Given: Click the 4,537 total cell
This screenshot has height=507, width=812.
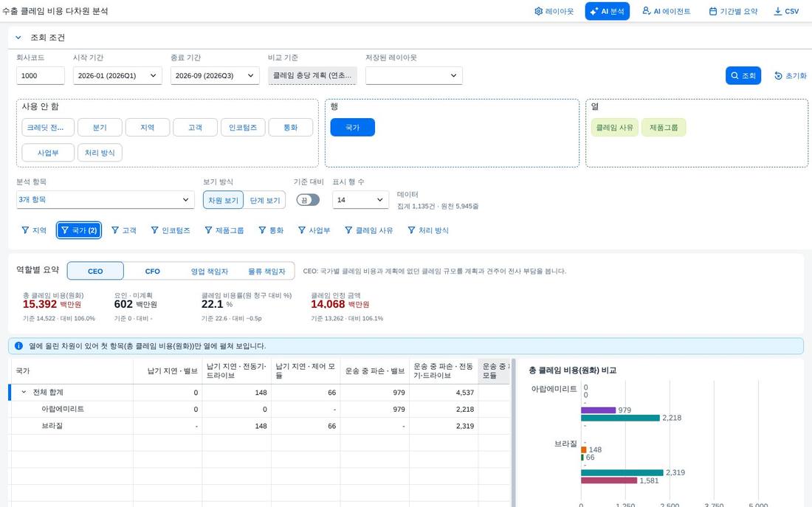Looking at the screenshot, I should coord(444,393).
